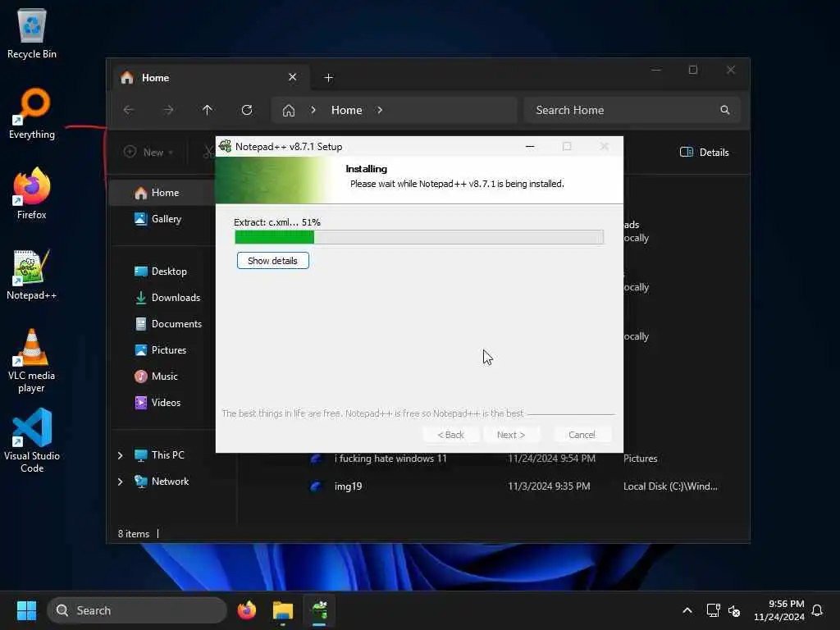Close the Home Explorer tab
The image size is (840, 630).
293,77
